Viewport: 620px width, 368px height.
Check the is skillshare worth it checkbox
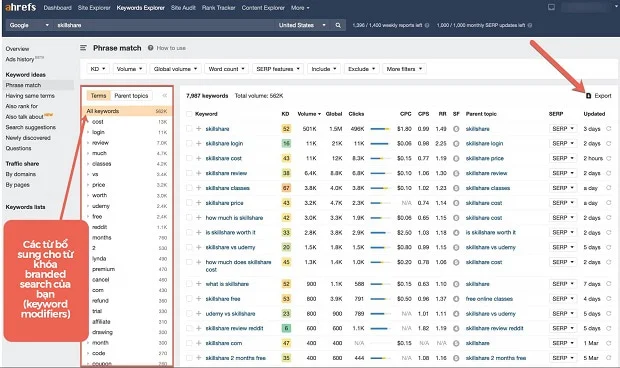[189, 232]
